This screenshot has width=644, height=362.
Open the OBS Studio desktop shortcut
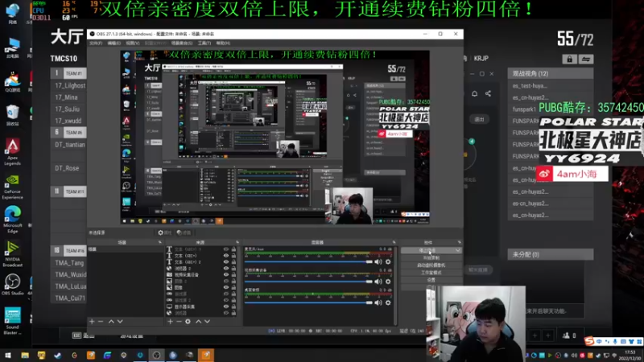tap(12, 285)
